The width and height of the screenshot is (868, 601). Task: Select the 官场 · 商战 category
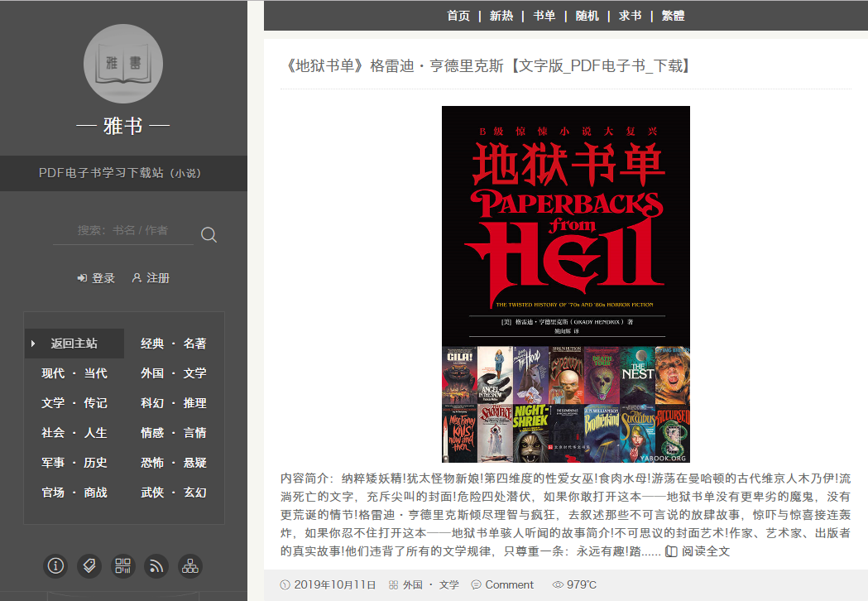[x=74, y=493]
